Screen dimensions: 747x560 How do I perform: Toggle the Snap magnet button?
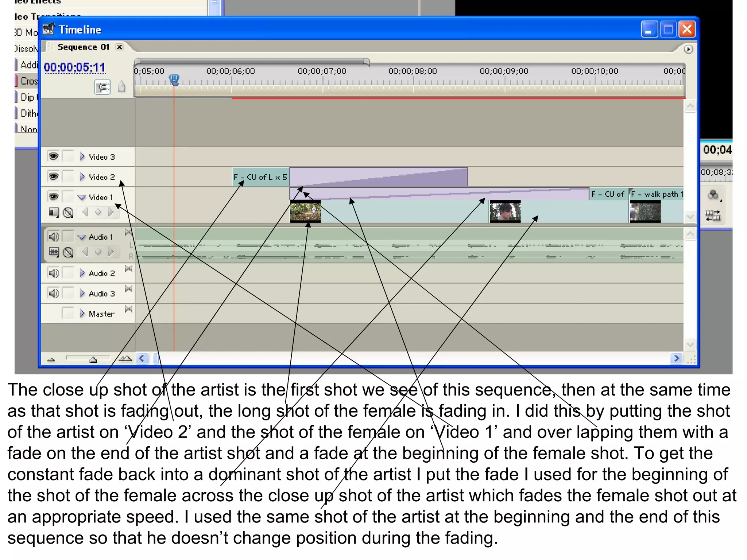(x=102, y=87)
